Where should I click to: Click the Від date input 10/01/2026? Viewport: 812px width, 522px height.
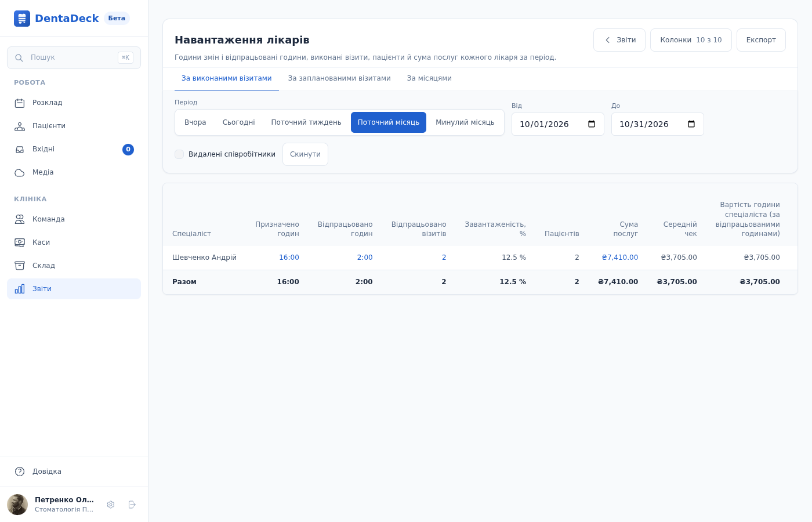[x=558, y=124]
